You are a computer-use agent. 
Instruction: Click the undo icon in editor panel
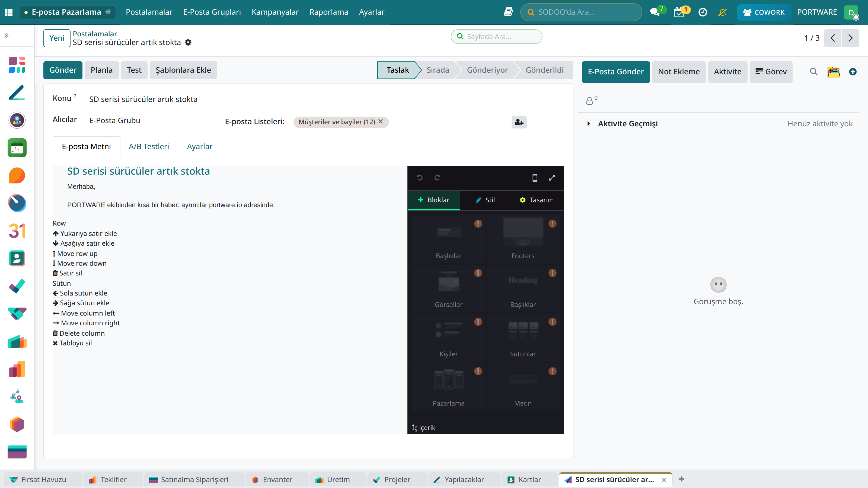(420, 178)
